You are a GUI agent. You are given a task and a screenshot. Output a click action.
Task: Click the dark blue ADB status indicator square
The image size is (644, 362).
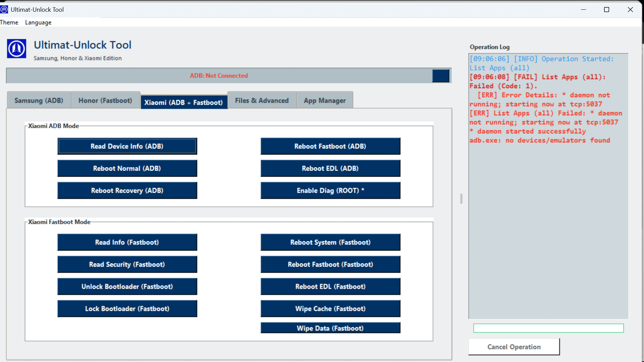click(440, 76)
